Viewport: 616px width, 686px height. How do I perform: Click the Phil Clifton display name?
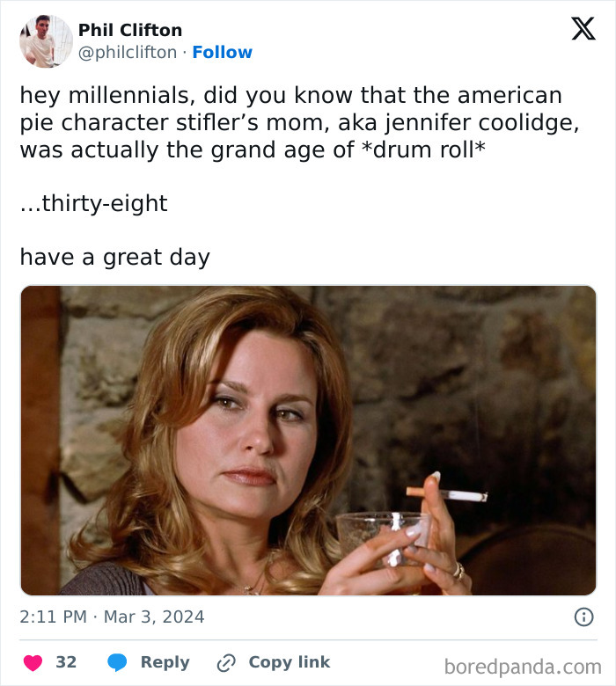130,30
